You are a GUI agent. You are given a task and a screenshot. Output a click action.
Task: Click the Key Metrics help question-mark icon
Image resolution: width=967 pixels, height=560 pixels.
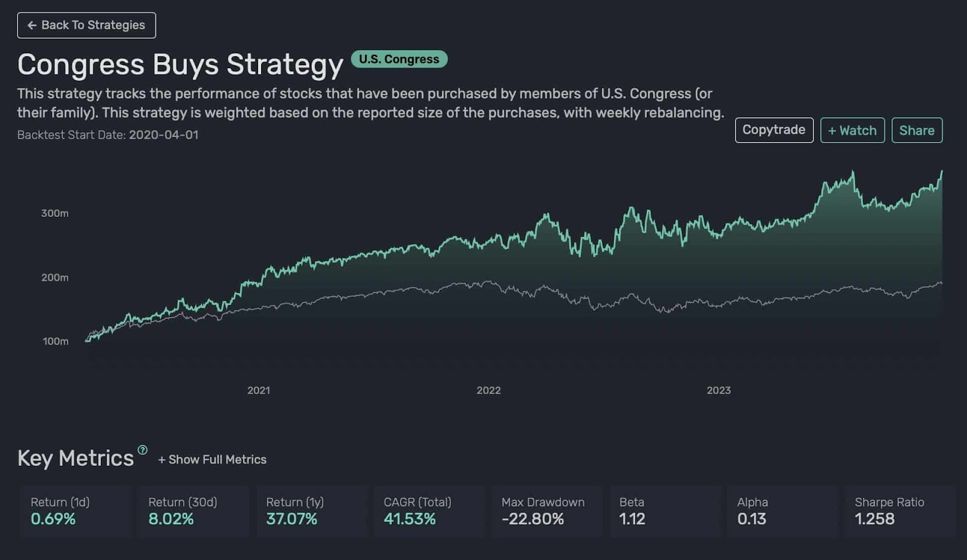pos(143,449)
